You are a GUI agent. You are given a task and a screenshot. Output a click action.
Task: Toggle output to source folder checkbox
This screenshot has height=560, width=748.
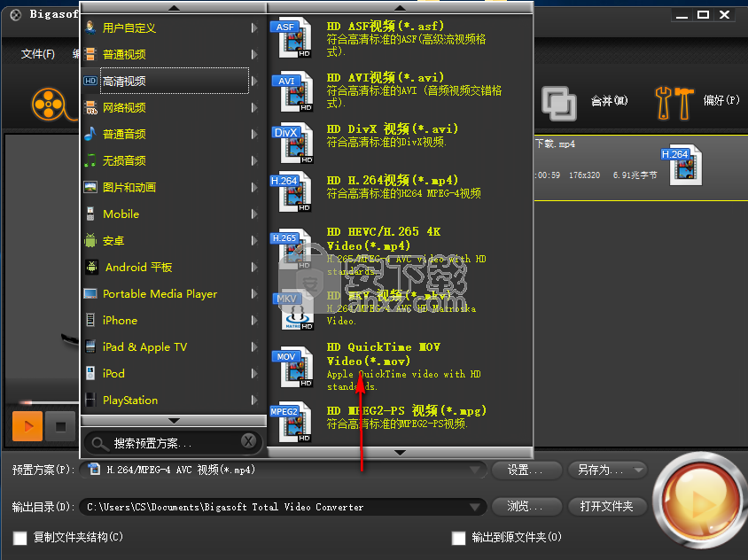click(x=458, y=538)
